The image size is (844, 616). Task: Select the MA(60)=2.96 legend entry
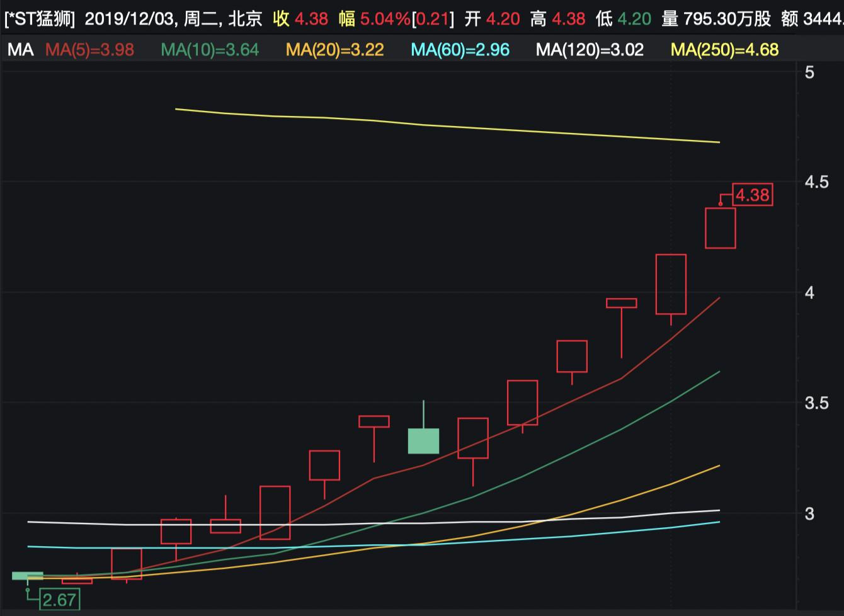click(460, 50)
